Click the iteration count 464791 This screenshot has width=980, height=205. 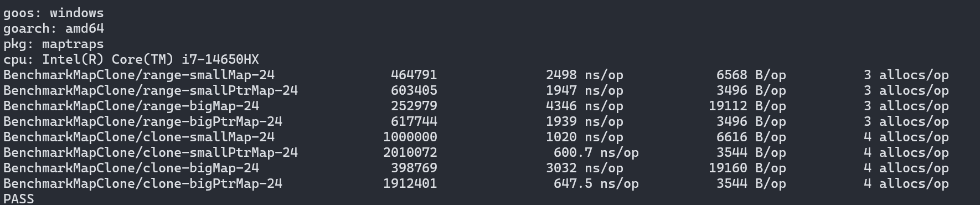pos(414,75)
